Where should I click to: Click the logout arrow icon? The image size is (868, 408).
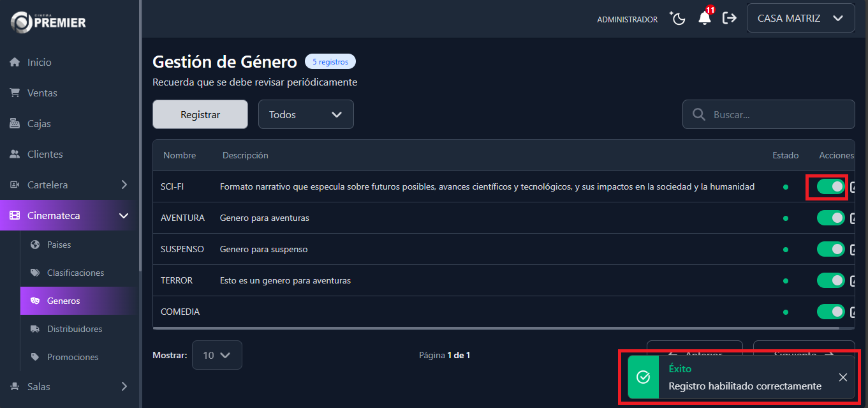(x=730, y=18)
